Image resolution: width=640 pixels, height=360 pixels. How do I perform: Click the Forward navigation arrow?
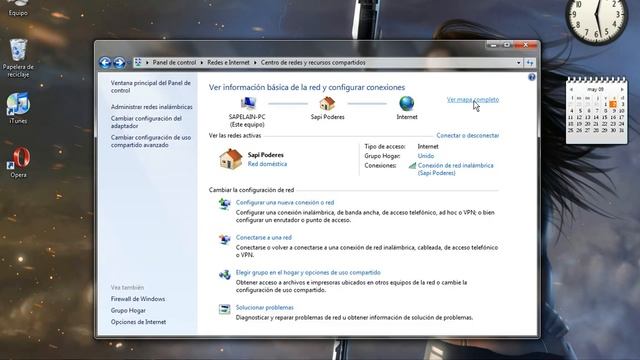pyautogui.click(x=119, y=62)
